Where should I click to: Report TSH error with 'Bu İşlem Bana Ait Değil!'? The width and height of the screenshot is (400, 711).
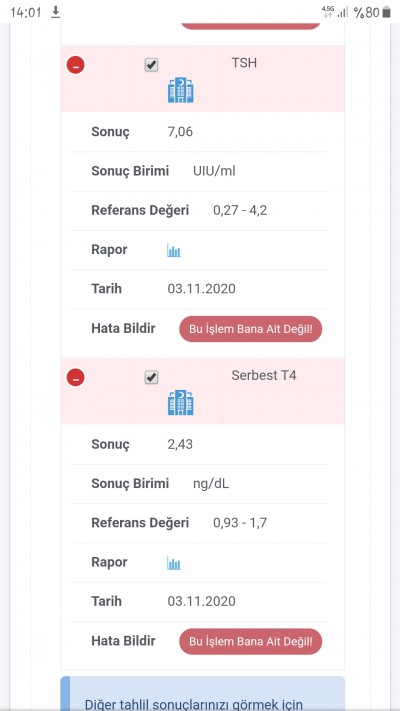click(x=251, y=329)
